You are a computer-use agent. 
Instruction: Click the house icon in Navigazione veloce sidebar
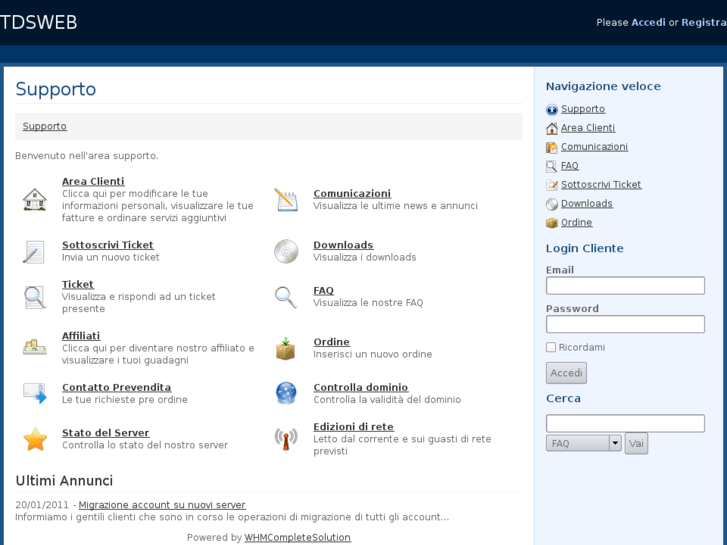552,128
